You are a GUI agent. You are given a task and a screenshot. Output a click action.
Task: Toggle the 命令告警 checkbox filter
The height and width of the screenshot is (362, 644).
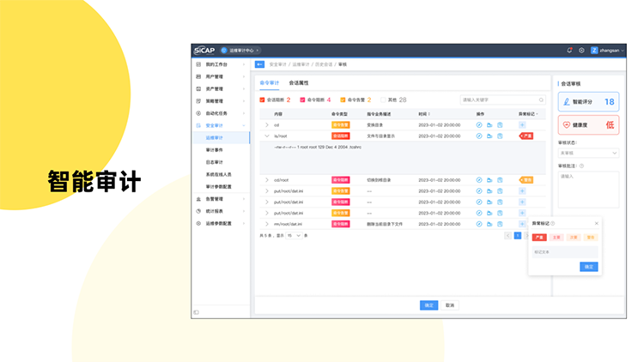(x=343, y=100)
